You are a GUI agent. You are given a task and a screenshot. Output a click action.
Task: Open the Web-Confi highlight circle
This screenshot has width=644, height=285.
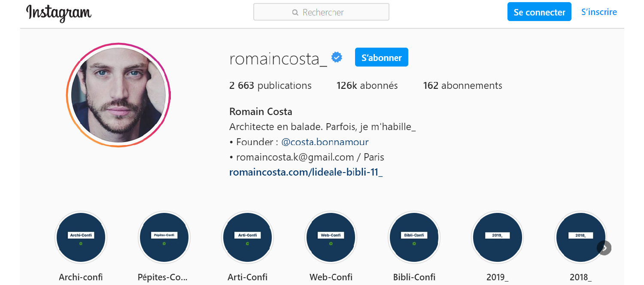click(331, 237)
